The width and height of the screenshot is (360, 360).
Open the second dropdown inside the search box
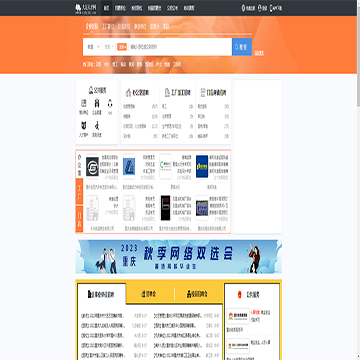click(x=109, y=47)
